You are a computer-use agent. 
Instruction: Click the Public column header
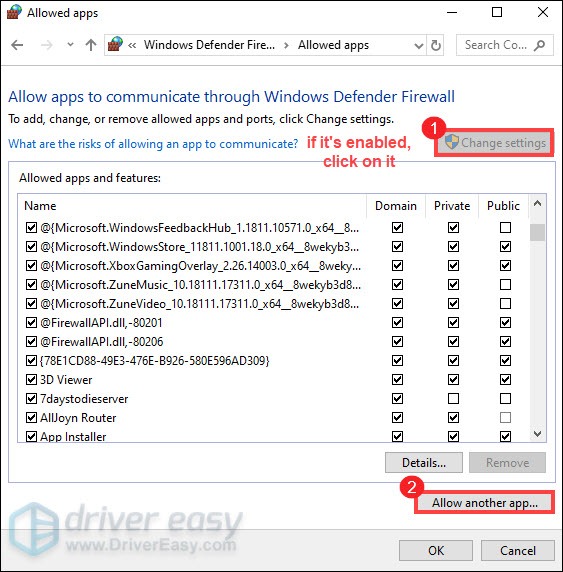tap(504, 206)
